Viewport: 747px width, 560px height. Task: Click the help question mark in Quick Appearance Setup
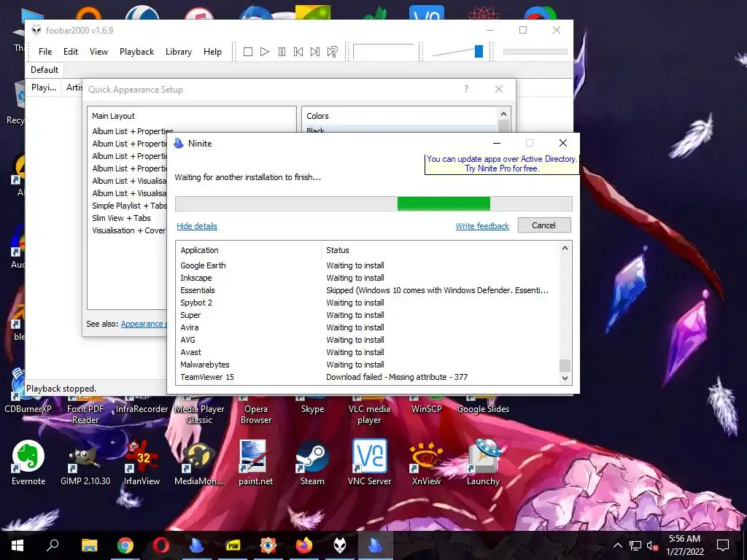pos(466,89)
